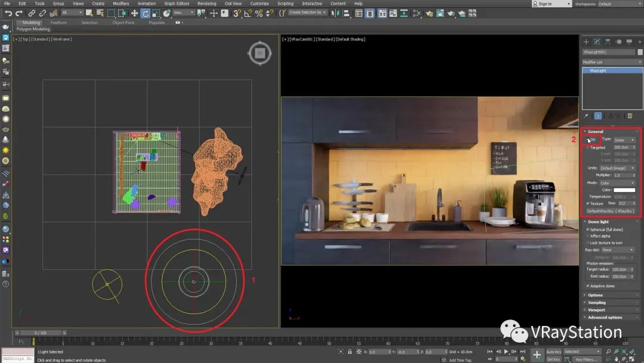
Task: Expand the Advanced options rollout
Action: 605,318
